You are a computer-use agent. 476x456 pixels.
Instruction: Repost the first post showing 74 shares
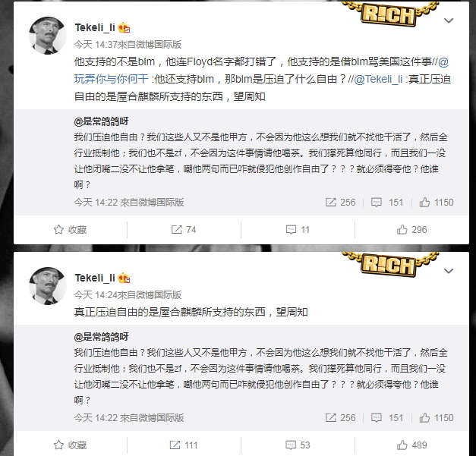coord(184,230)
